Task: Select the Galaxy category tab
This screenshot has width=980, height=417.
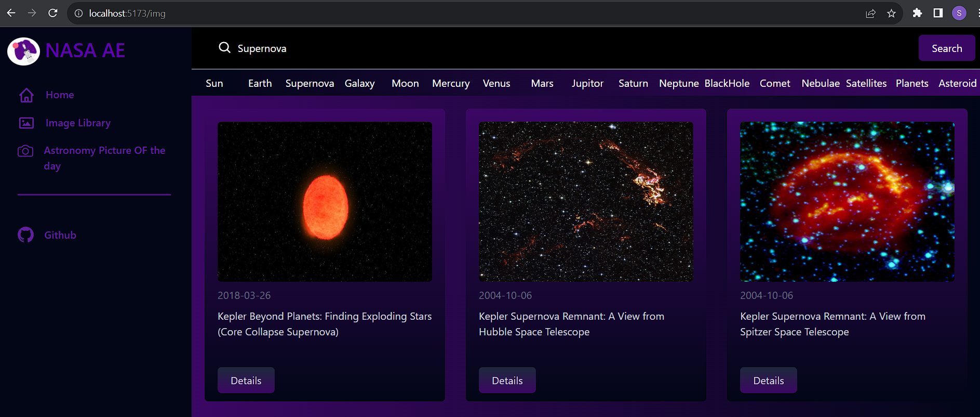Action: [x=359, y=83]
